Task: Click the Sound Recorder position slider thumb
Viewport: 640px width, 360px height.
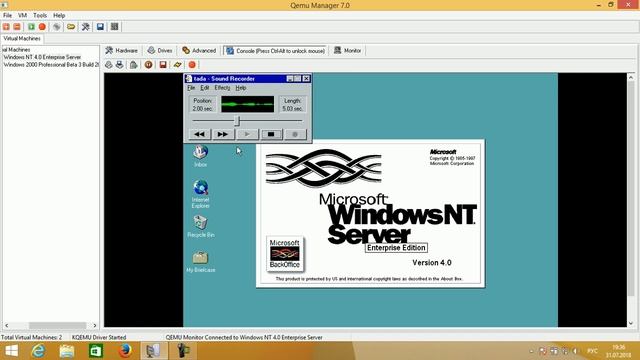Action: tap(237, 120)
